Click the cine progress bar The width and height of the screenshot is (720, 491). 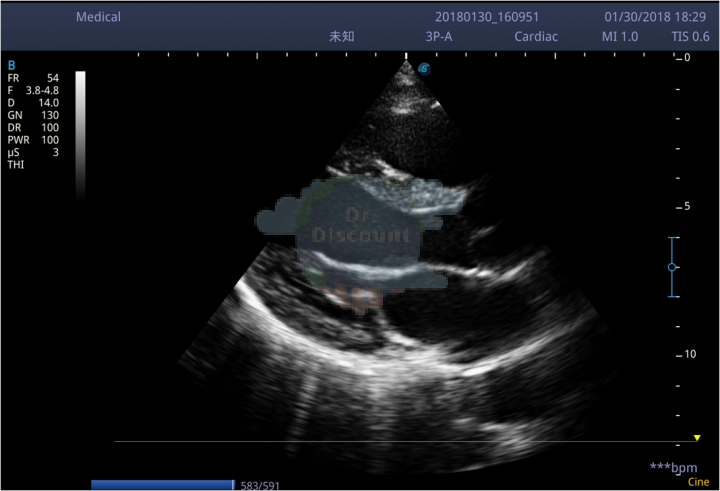click(x=163, y=485)
